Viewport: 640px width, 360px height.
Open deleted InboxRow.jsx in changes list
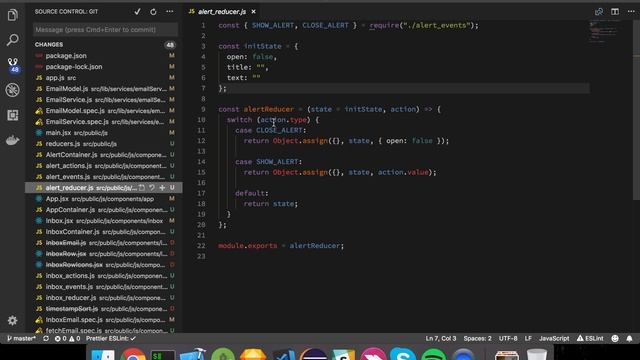coord(104,254)
